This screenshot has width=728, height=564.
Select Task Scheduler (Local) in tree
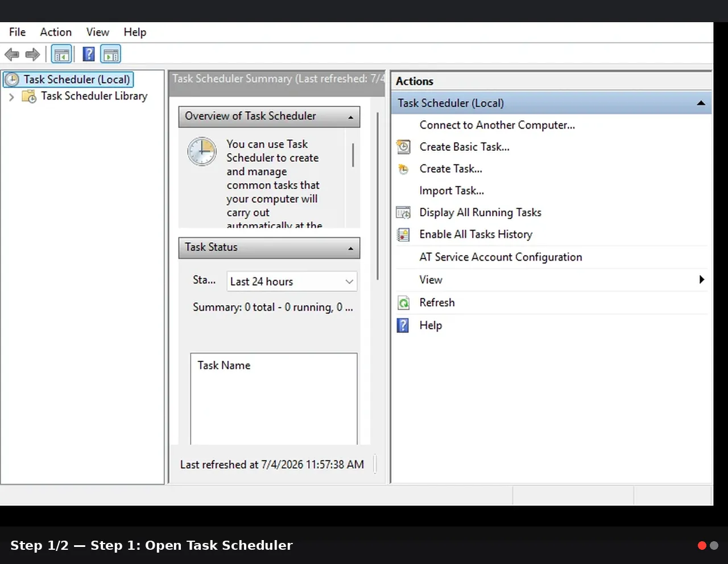click(x=77, y=80)
